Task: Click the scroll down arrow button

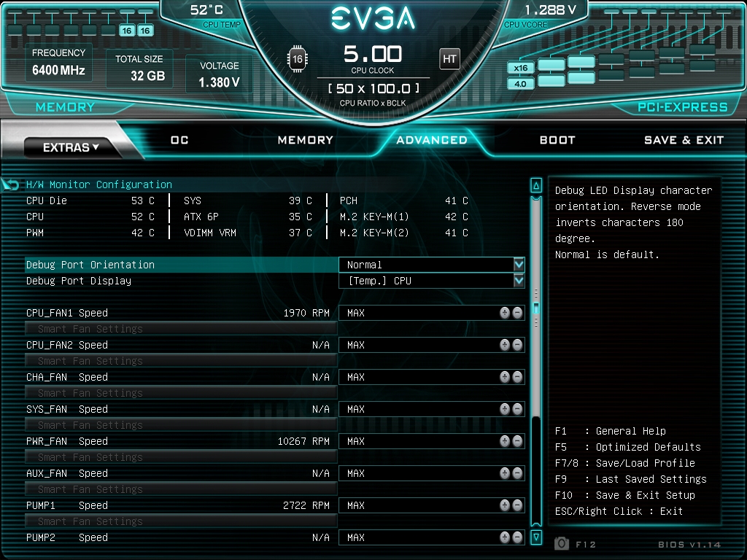Action: point(536,537)
